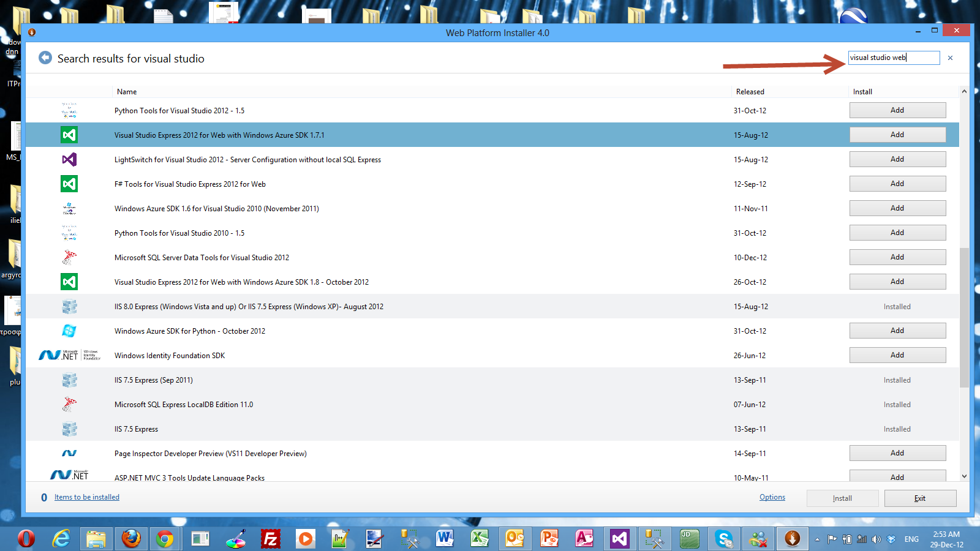Open File Explorer from the taskbar
This screenshot has width=980, height=551.
click(96, 539)
